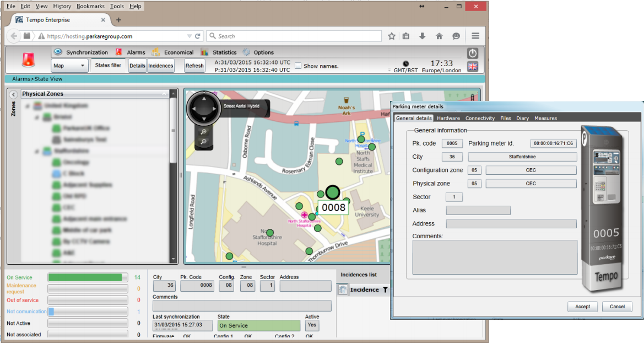Click the power logout icon
Image resolution: width=644 pixels, height=343 pixels.
[473, 53]
